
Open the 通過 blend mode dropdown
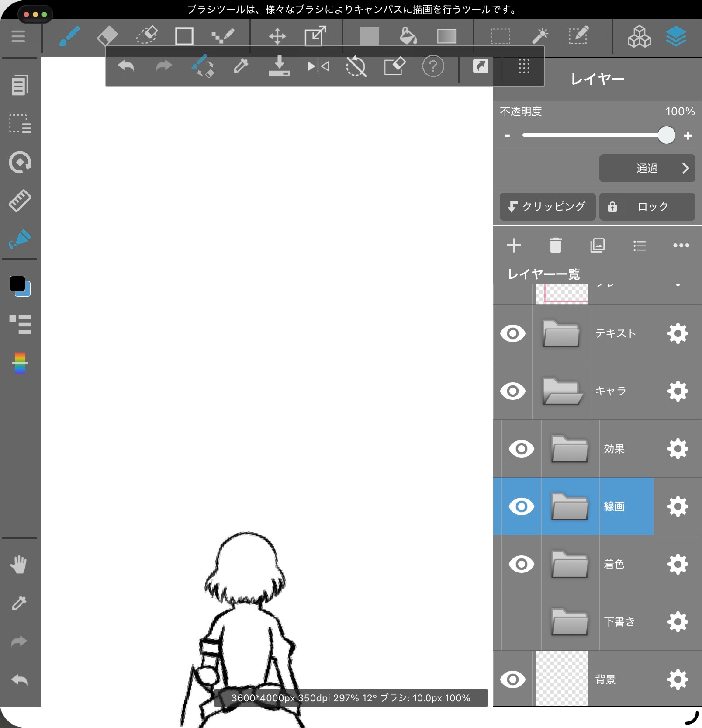pyautogui.click(x=647, y=168)
